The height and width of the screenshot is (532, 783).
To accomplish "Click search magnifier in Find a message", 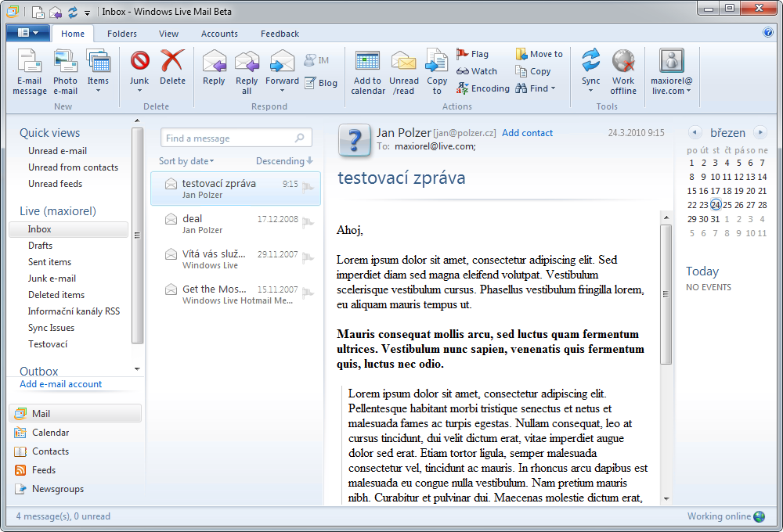I will [x=300, y=138].
